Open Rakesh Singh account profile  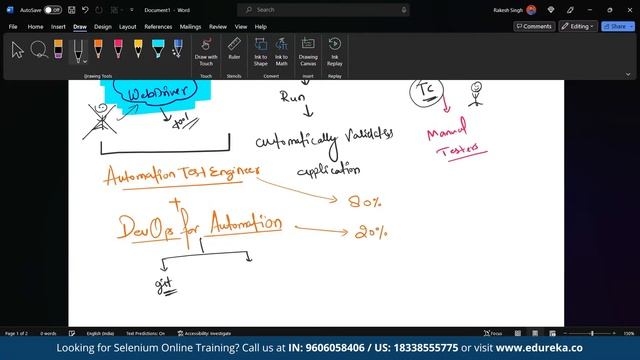point(514,10)
